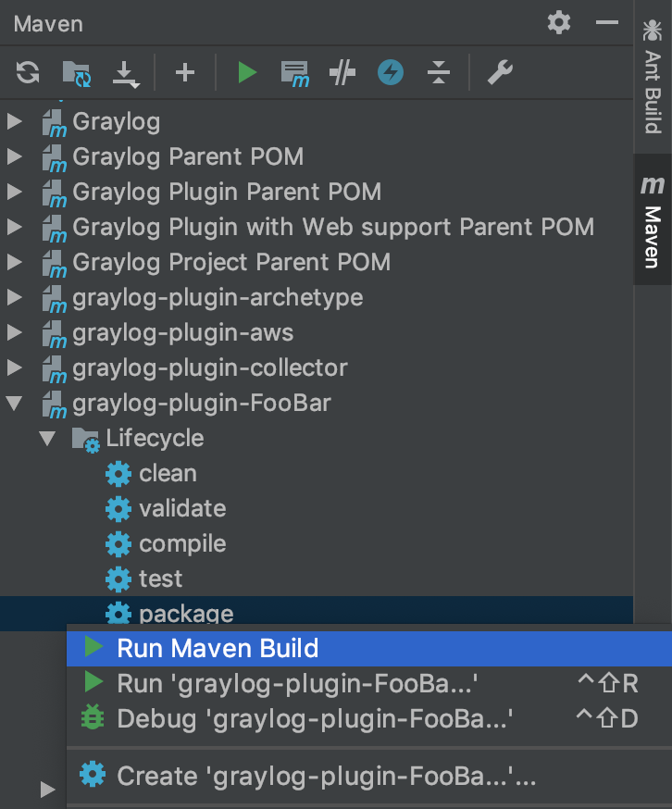Select the validate lifecycle goal
The height and width of the screenshot is (809, 672).
[182, 509]
